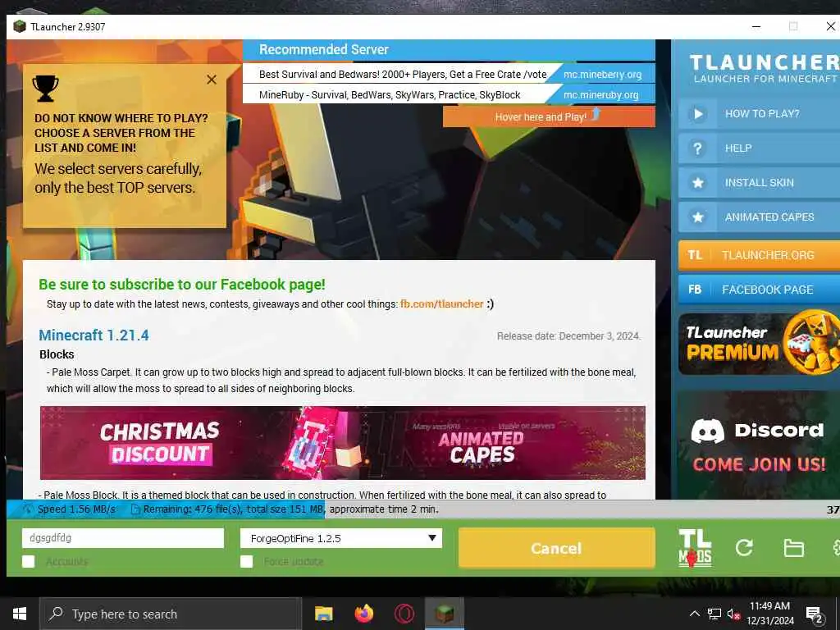Open the Install Skin page
This screenshot has height=630, width=840.
point(759,183)
